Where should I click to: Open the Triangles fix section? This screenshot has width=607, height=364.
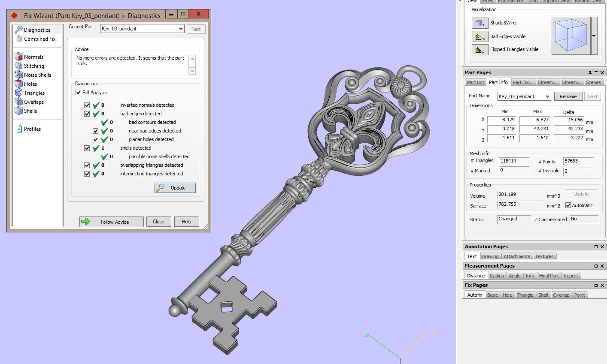click(x=19, y=93)
